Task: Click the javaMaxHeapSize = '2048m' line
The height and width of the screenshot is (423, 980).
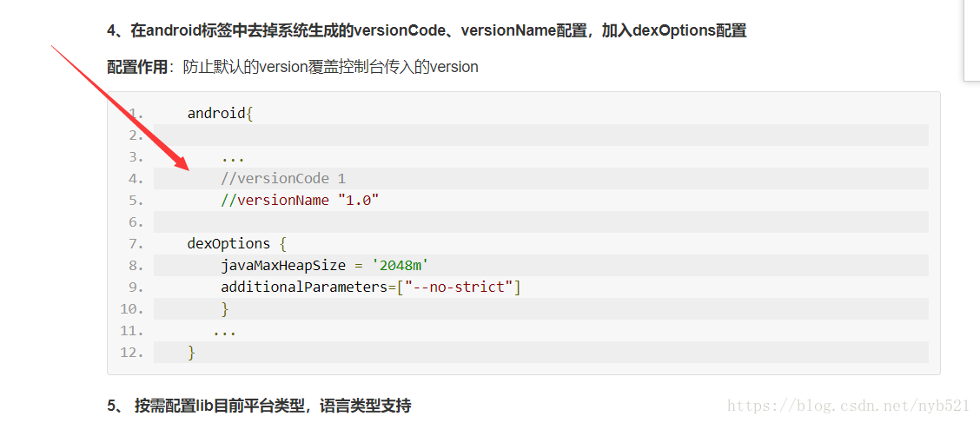Action: pos(324,266)
